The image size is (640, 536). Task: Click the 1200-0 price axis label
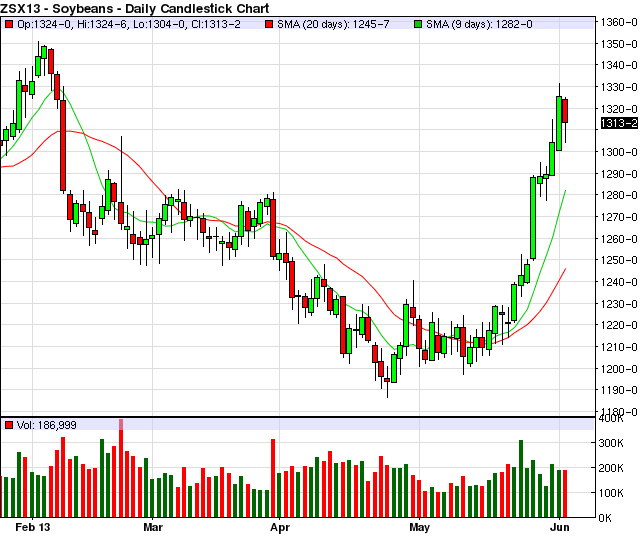pyautogui.click(x=619, y=369)
